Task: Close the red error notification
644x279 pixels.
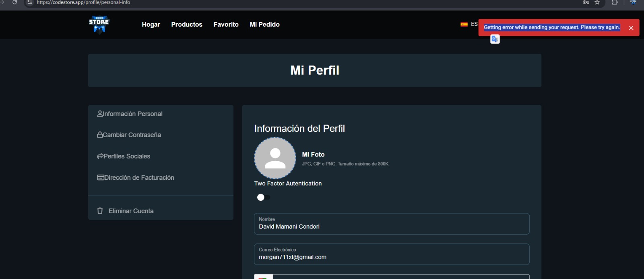Action: point(631,28)
